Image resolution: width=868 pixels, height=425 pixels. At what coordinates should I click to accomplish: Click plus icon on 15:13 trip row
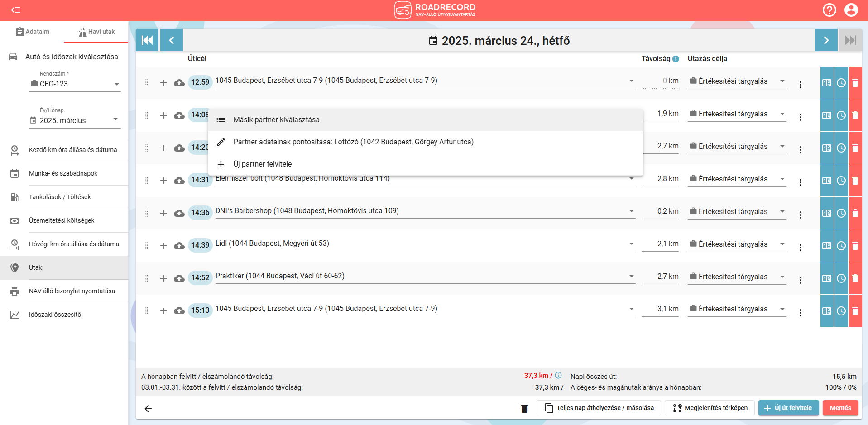(x=163, y=311)
